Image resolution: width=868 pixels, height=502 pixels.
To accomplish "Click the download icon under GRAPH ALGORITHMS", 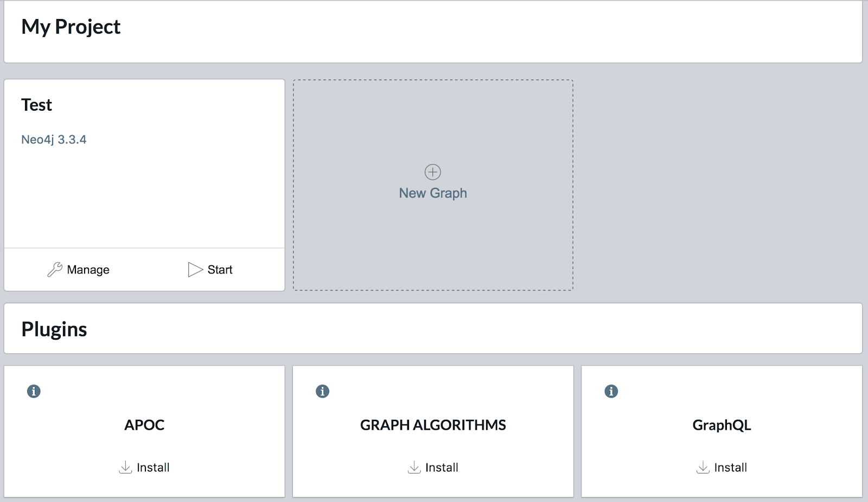I will (x=414, y=467).
